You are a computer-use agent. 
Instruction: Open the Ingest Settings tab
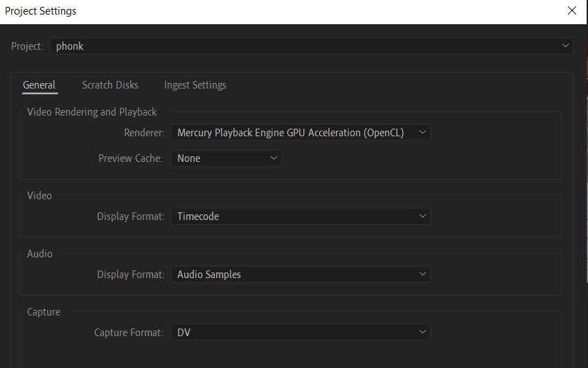tap(195, 85)
